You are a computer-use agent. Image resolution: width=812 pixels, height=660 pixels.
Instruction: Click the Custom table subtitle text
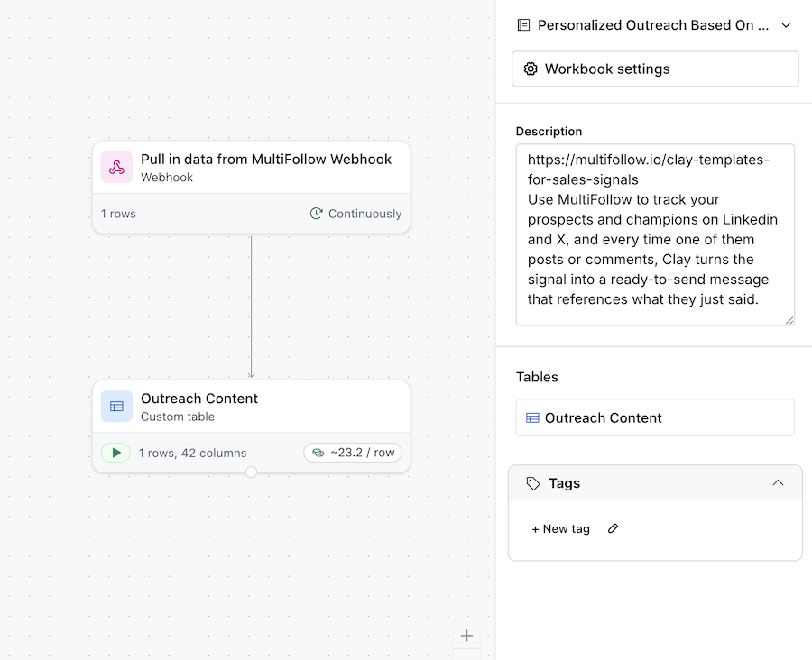[x=178, y=417]
